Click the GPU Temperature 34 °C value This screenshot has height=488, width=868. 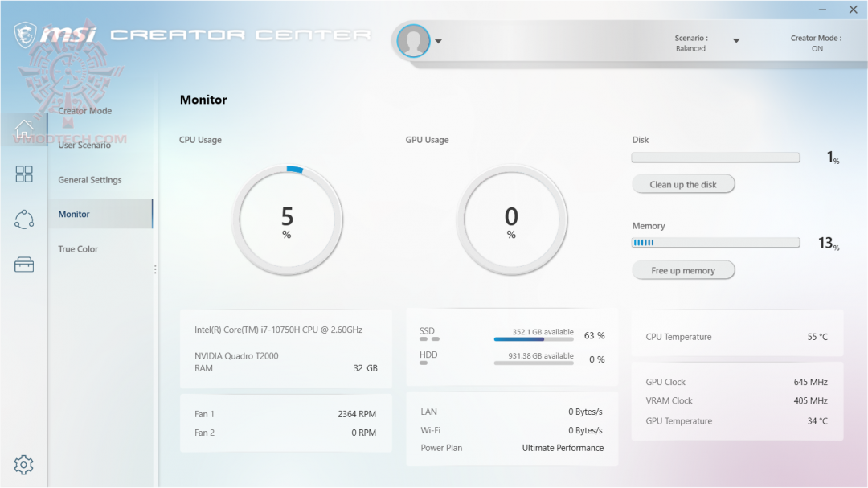tap(817, 421)
